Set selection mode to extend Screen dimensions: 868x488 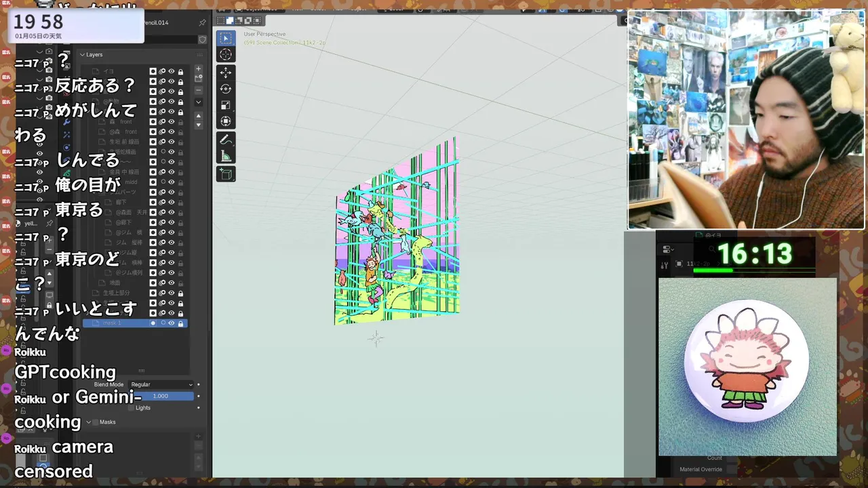coord(230,21)
